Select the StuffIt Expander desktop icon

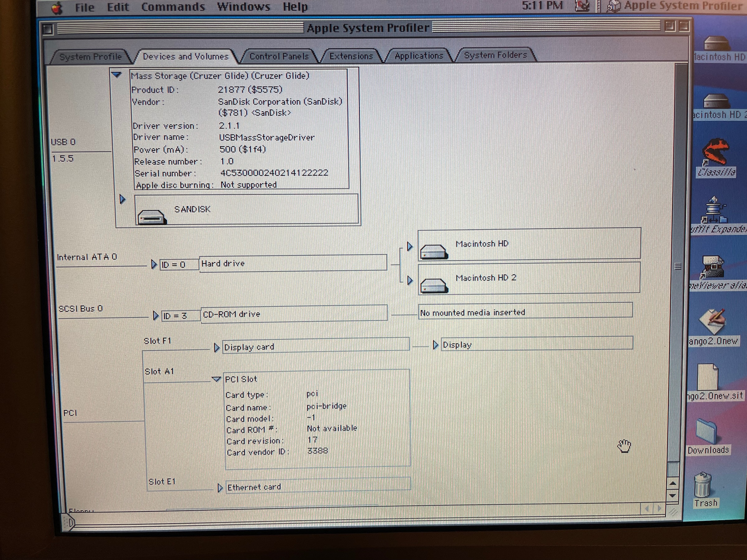coord(713,209)
